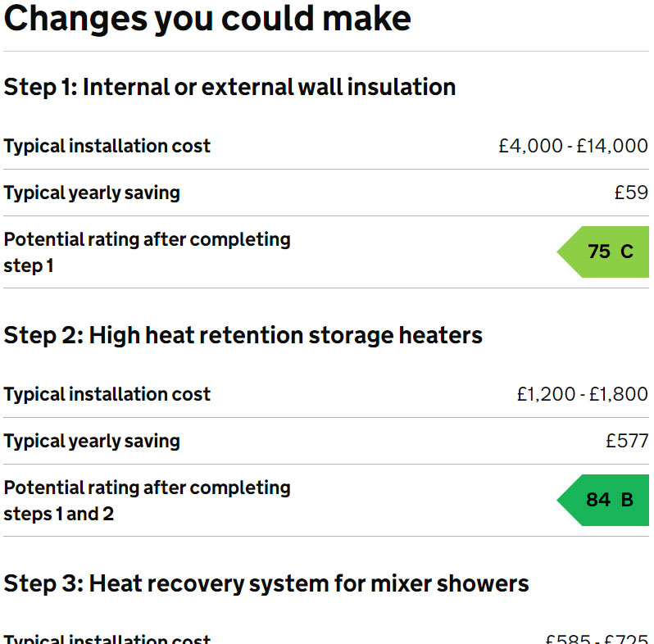The image size is (654, 644).
Task: Click "Typical installation cost" label under Step 1
Action: (x=107, y=147)
